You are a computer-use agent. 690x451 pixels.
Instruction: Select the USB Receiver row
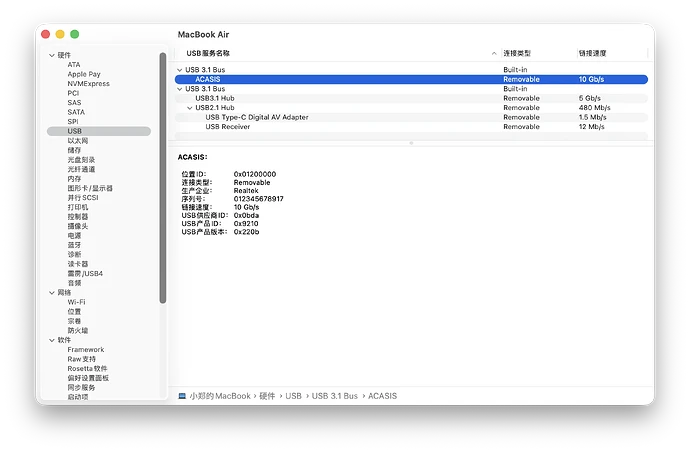click(x=411, y=127)
